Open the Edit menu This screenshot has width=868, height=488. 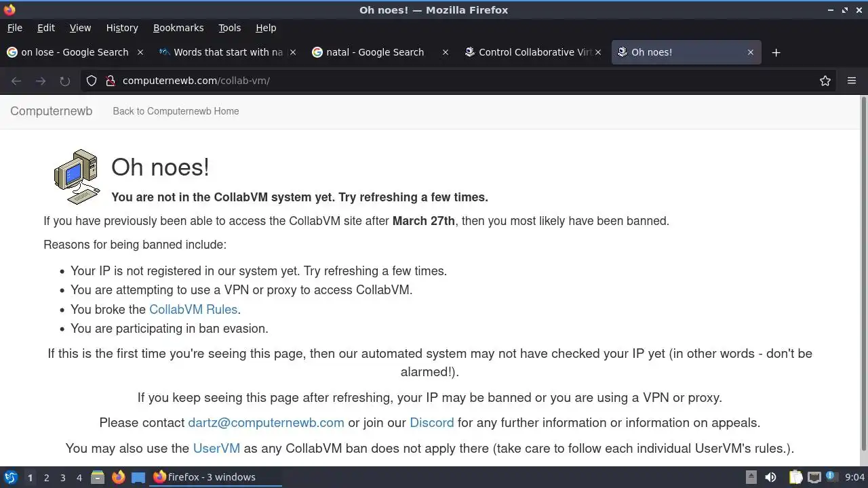point(46,28)
